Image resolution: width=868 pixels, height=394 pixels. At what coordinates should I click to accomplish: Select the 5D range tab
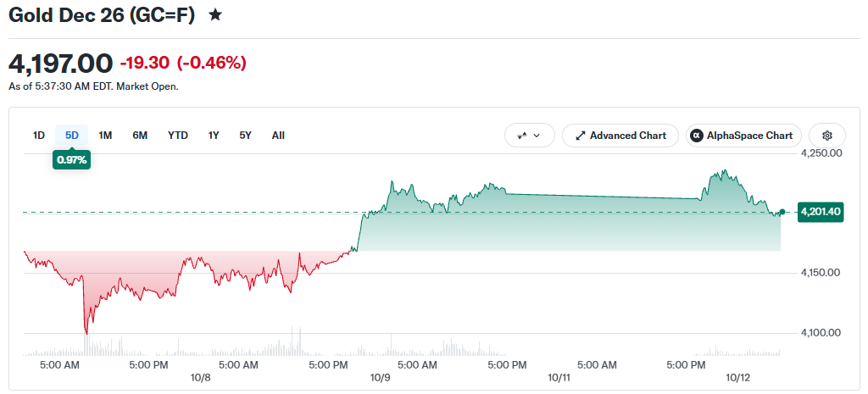(x=72, y=136)
